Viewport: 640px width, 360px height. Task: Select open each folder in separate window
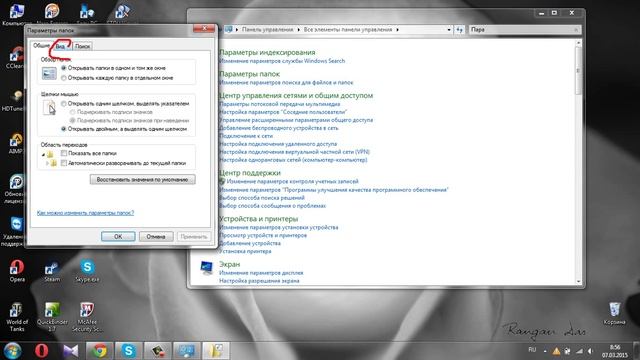pos(64,78)
